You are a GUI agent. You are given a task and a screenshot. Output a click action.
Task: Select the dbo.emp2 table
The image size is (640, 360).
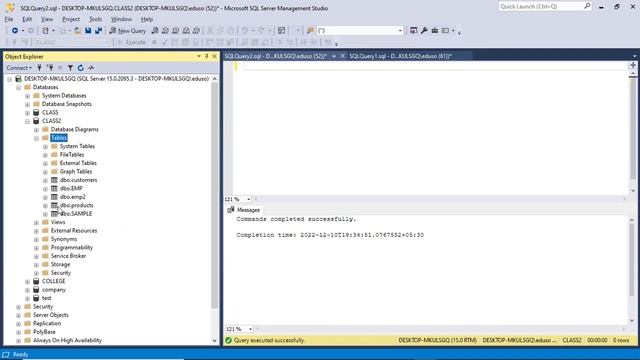[72, 197]
